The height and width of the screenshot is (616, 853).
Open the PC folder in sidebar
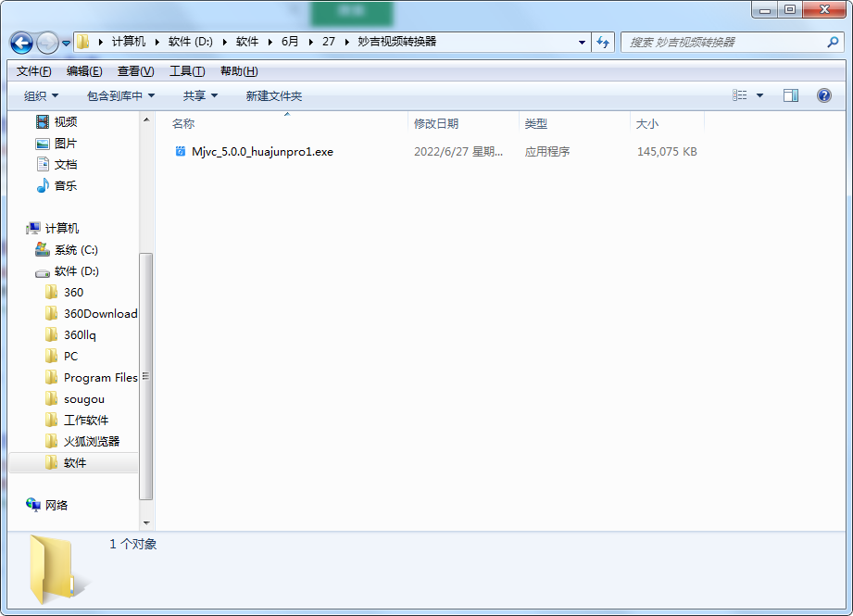[62, 356]
